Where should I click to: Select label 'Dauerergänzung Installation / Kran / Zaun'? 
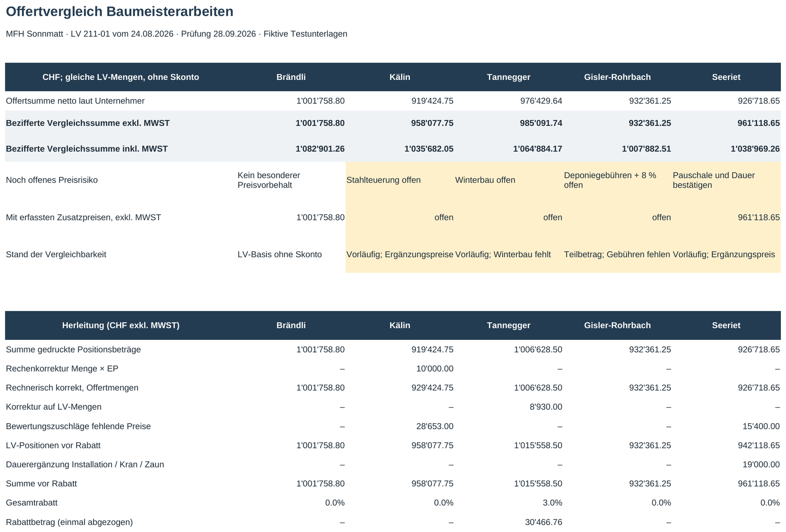click(85, 465)
